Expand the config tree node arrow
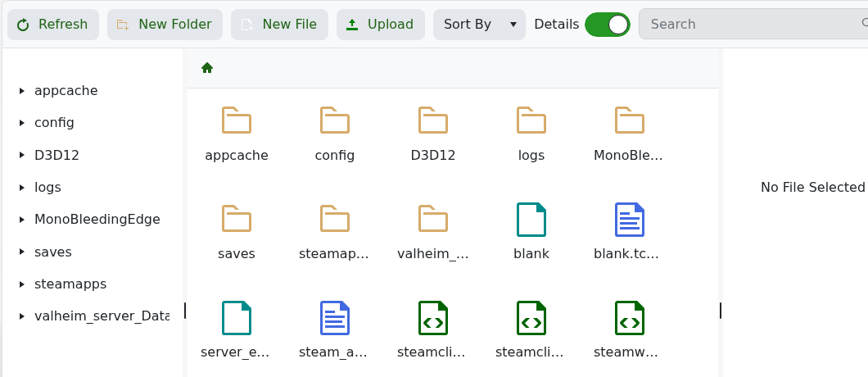This screenshot has height=377, width=868. tap(21, 123)
